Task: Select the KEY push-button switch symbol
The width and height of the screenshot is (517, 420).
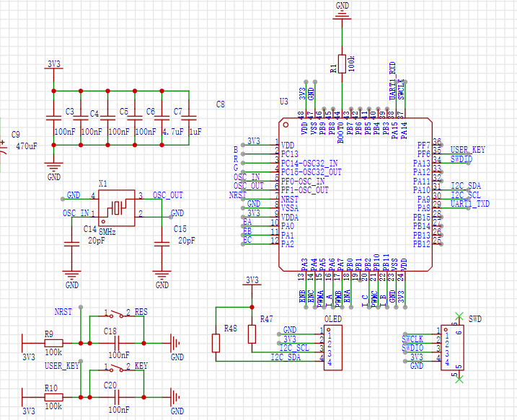Action: (116, 368)
